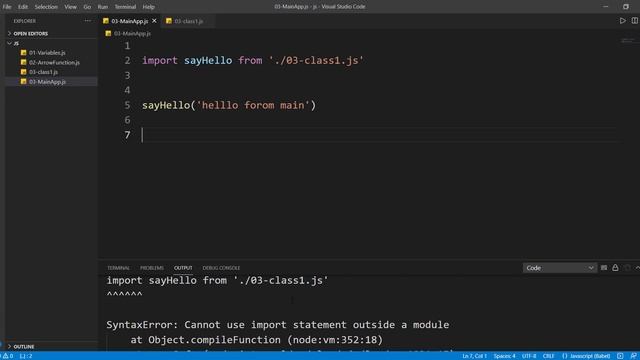640x360 pixels.
Task: Click the clear output list icon
Action: 604,268
